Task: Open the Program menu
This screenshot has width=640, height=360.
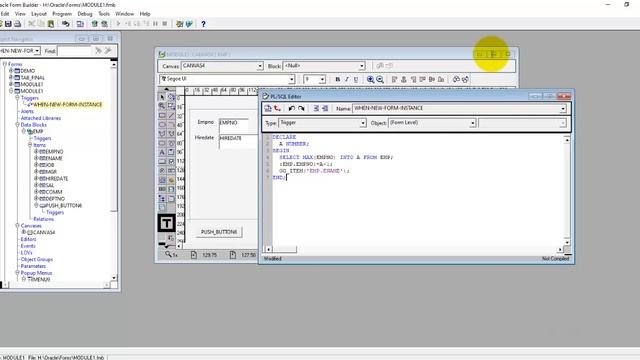Action: (62, 14)
